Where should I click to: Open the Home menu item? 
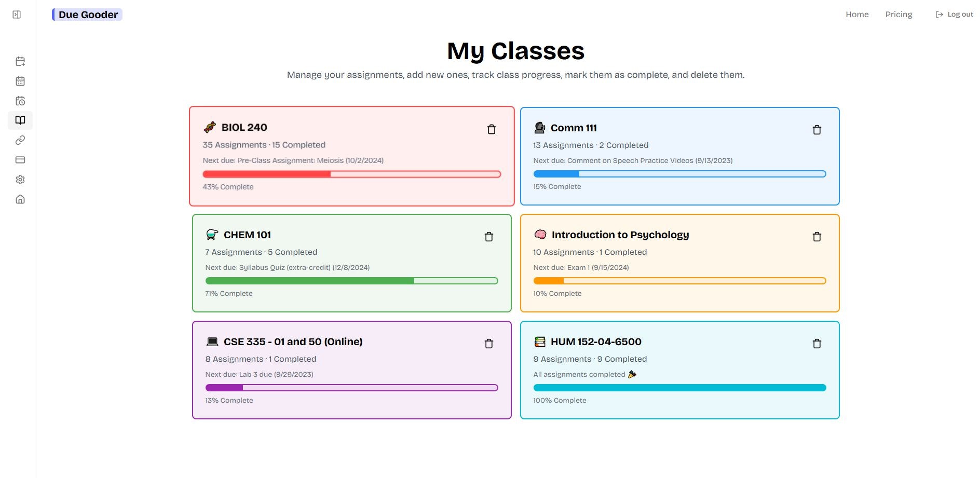pyautogui.click(x=857, y=15)
